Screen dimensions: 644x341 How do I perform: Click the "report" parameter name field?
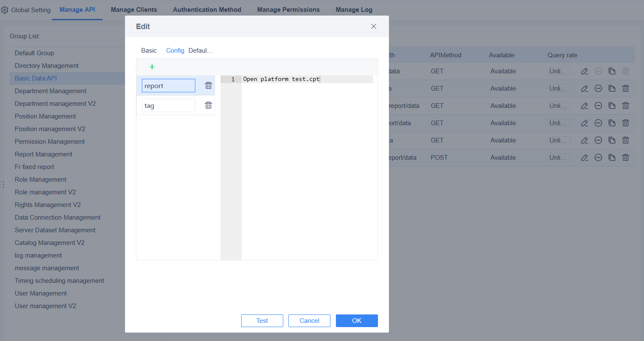point(168,85)
